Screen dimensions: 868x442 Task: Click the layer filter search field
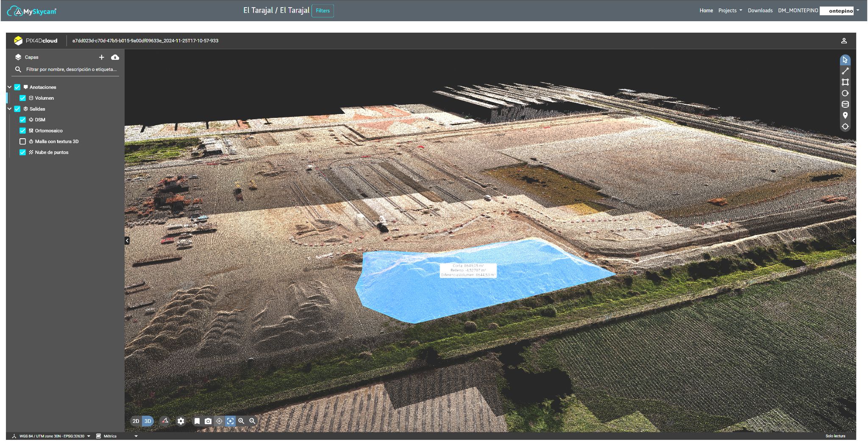click(71, 69)
